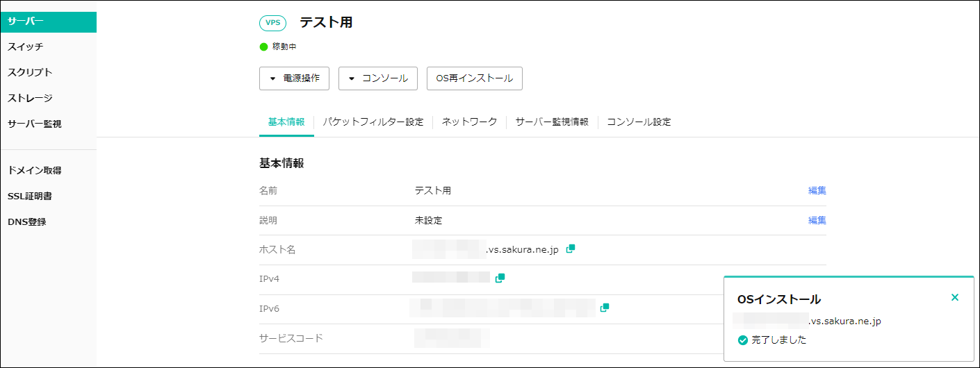Select the ネットワーク tab
980x368 pixels.
[x=469, y=122]
